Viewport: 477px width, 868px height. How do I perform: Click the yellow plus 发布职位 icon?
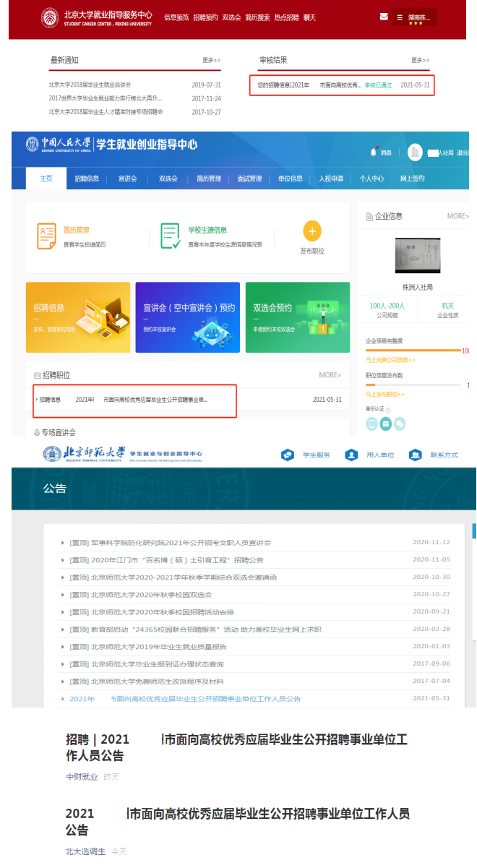[312, 231]
